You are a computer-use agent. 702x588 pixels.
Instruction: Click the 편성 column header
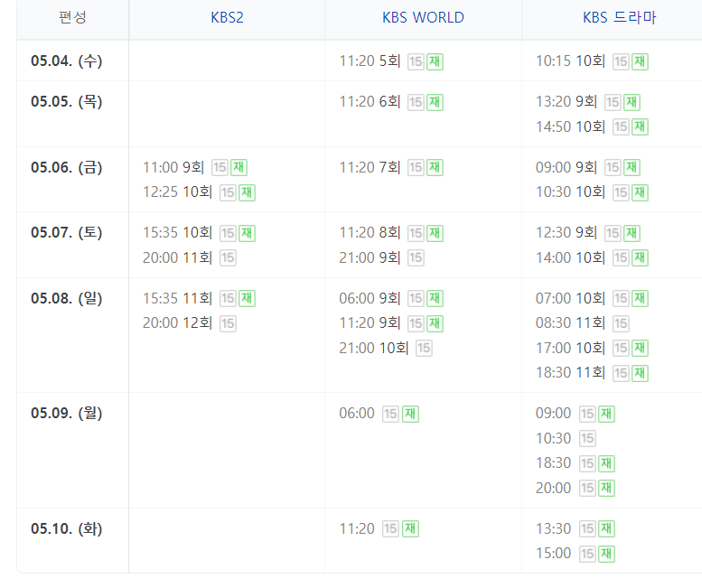pos(72,17)
